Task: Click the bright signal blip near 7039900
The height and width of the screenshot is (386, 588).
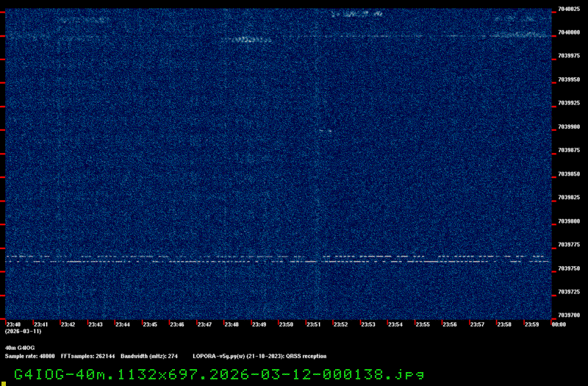Action: point(325,131)
